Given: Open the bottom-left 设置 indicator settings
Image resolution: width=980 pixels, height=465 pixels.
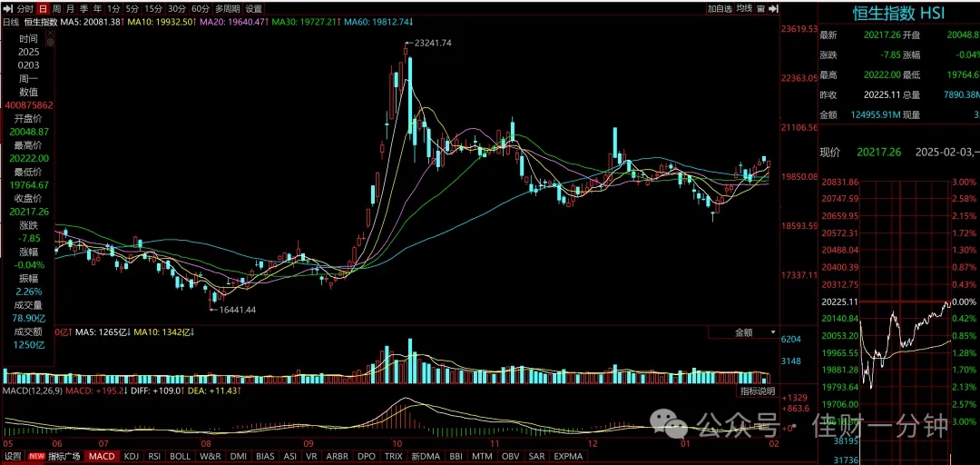Looking at the screenshot, I should point(13,456).
